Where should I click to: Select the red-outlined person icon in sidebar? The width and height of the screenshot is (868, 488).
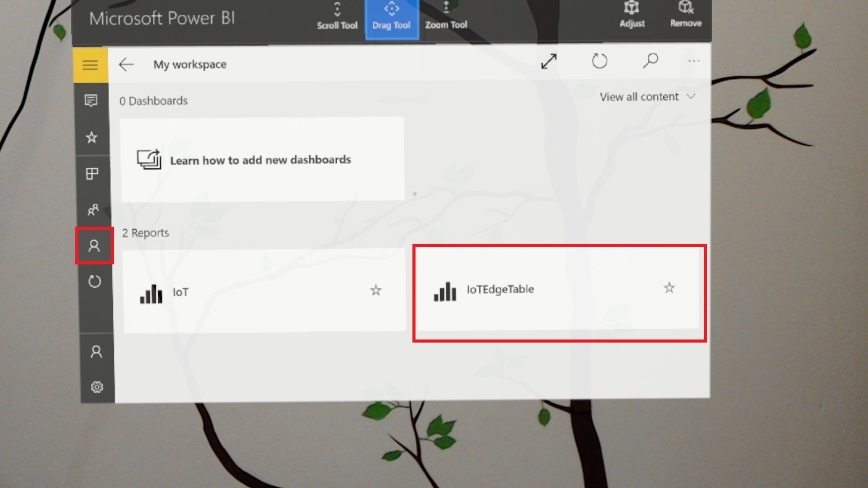(94, 246)
